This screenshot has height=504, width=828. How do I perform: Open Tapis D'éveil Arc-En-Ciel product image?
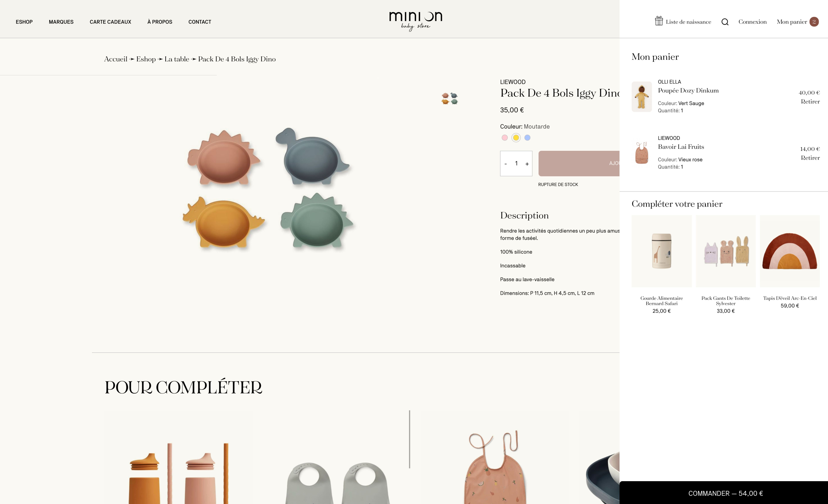(790, 251)
